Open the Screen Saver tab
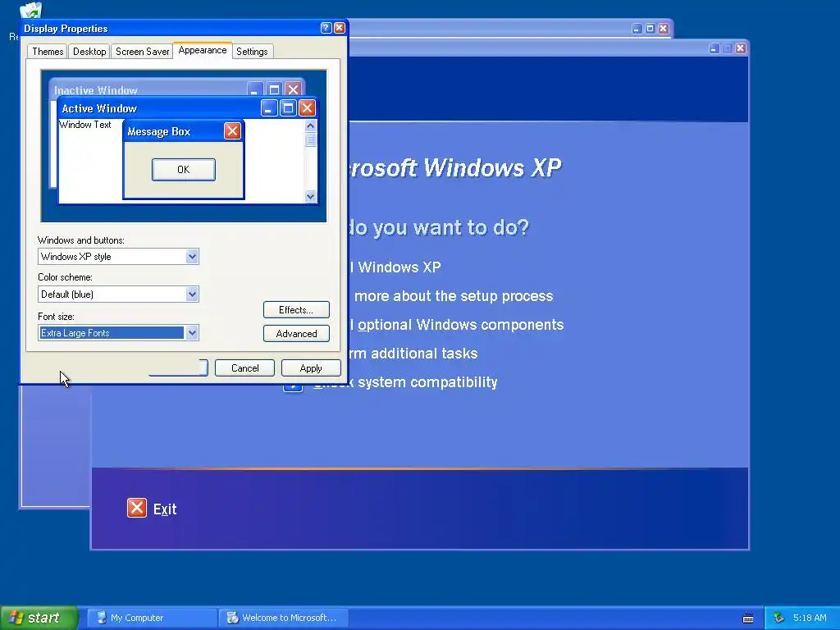The width and height of the screenshot is (840, 630). pos(142,52)
